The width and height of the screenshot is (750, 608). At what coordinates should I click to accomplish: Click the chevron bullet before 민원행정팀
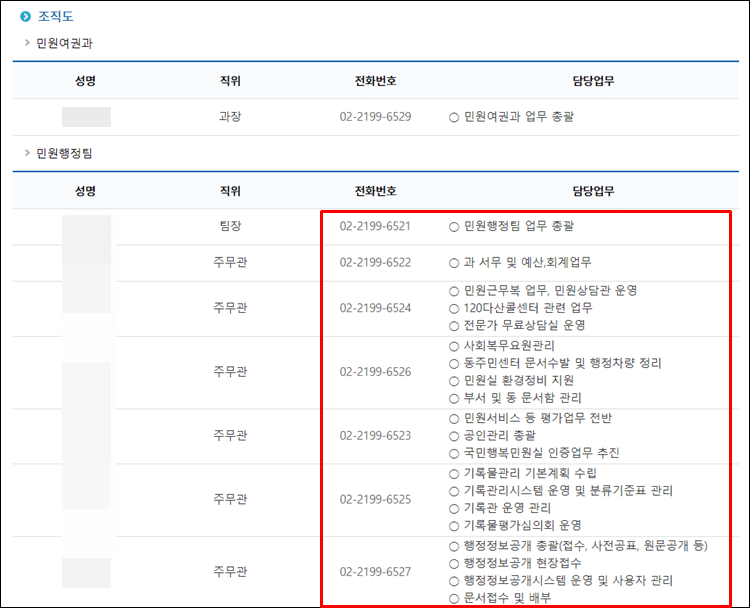[x=27, y=153]
